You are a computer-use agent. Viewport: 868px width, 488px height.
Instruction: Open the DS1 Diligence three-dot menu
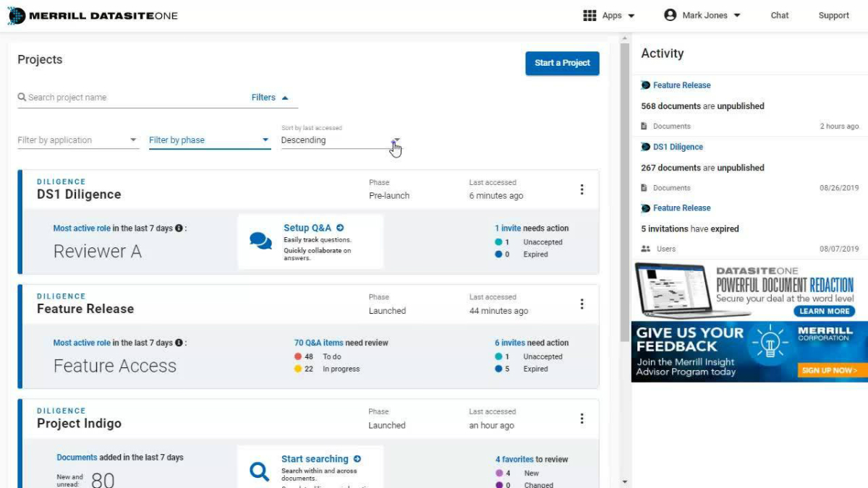(x=582, y=189)
